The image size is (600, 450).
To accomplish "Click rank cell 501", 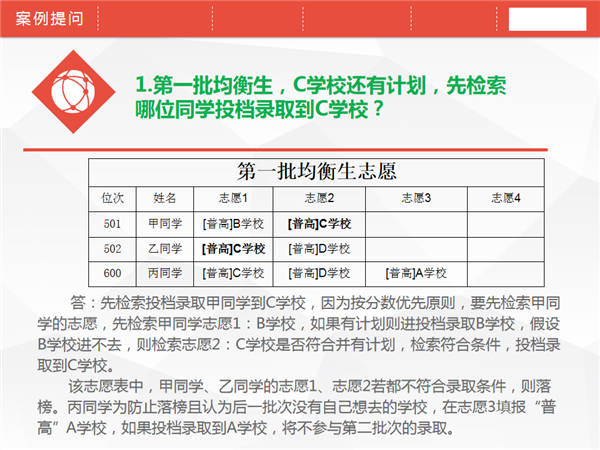I will (x=112, y=224).
